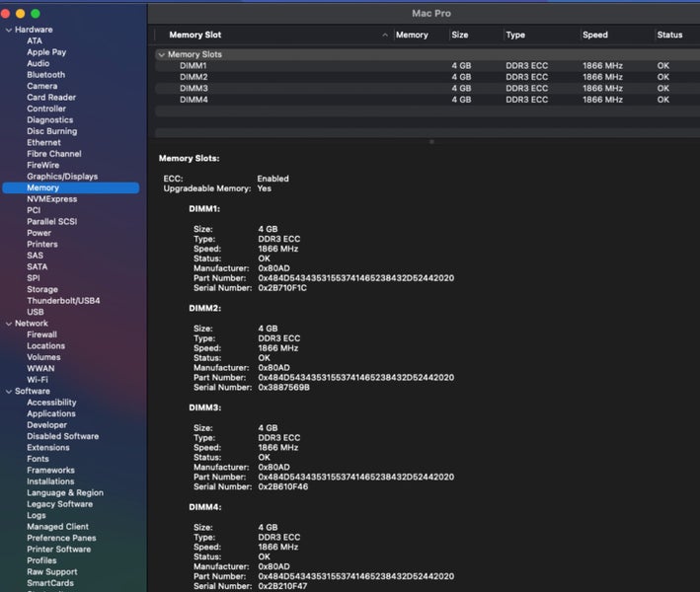Select Fonts under Software

pos(38,459)
